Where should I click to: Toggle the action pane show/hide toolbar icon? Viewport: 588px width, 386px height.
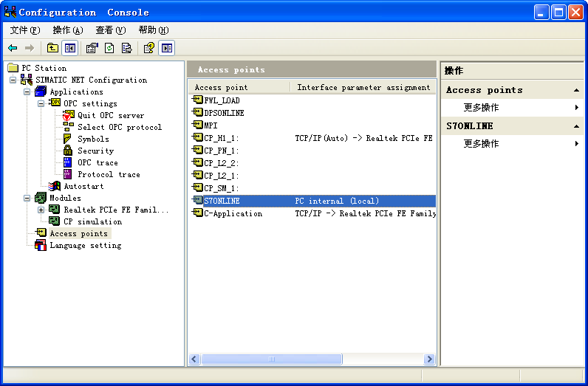pos(167,48)
